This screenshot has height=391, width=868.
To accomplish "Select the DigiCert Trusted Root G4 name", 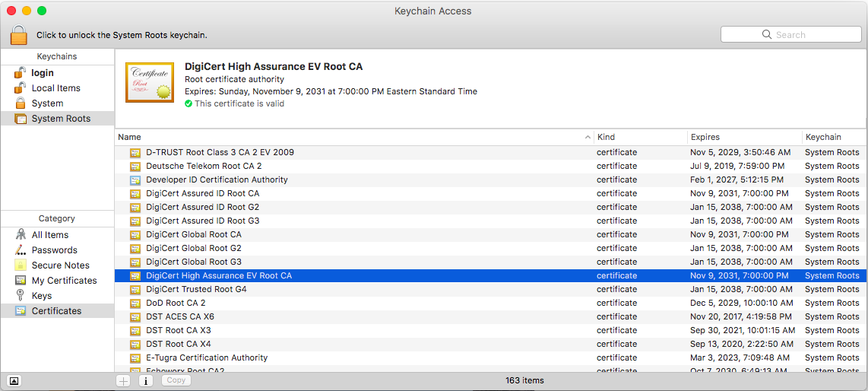I will [x=197, y=290].
